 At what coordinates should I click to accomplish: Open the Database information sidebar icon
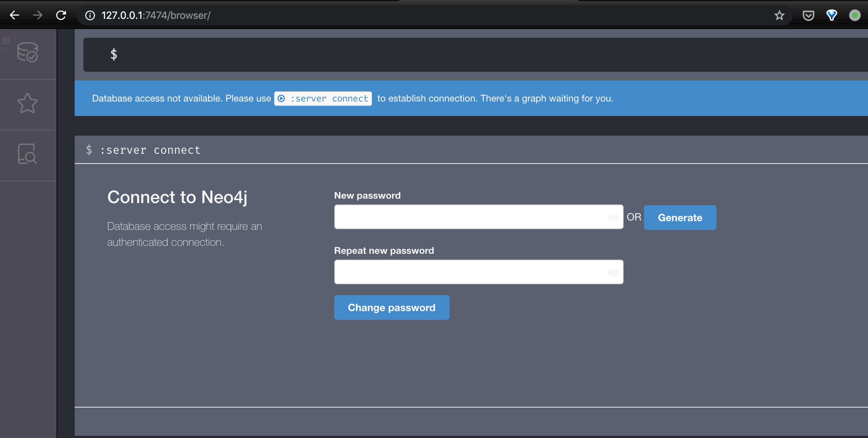coord(28,52)
